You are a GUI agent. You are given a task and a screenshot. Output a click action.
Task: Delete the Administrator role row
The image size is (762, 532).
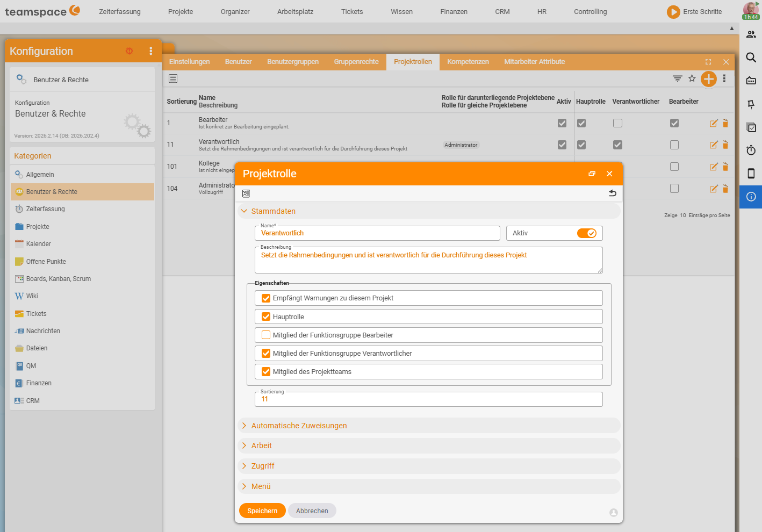[725, 189]
